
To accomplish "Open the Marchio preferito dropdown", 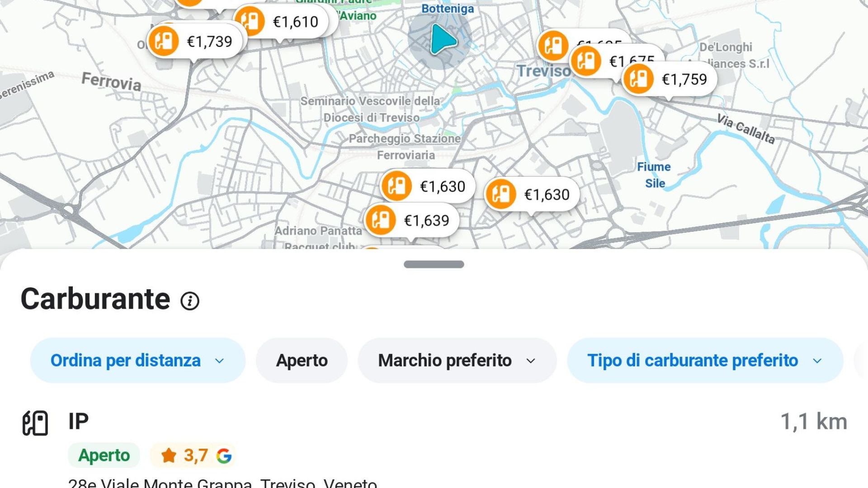I will coord(457,361).
